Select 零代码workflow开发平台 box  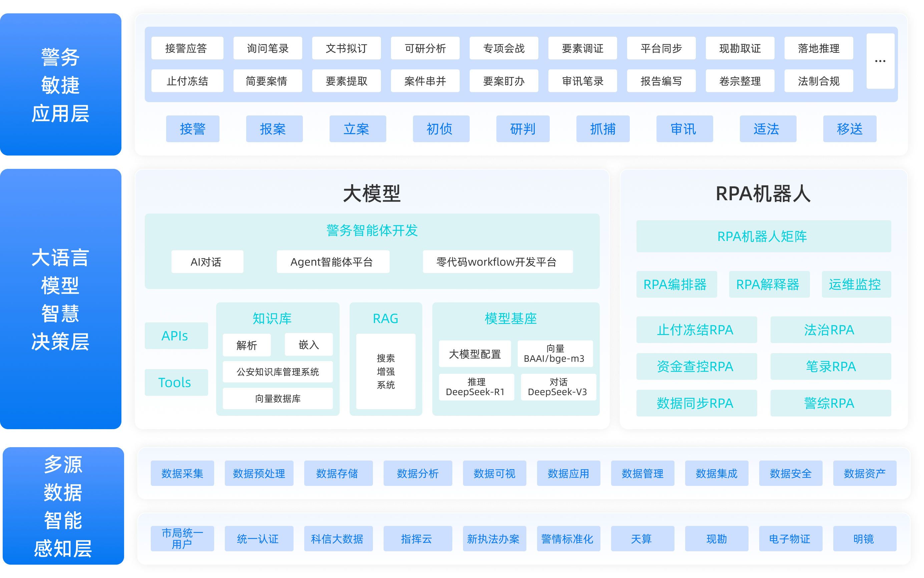click(497, 262)
